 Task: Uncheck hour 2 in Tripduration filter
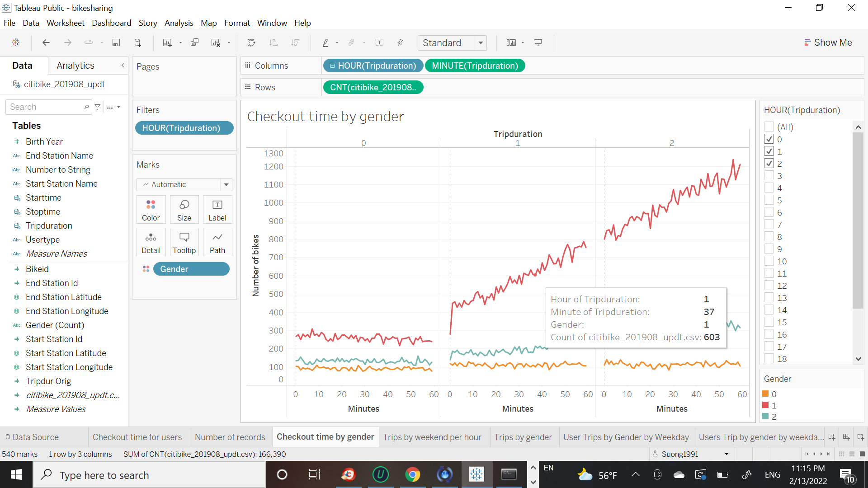(769, 164)
